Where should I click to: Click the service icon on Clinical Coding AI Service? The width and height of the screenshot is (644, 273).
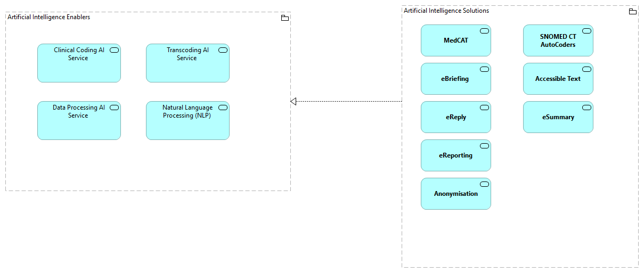114,50
